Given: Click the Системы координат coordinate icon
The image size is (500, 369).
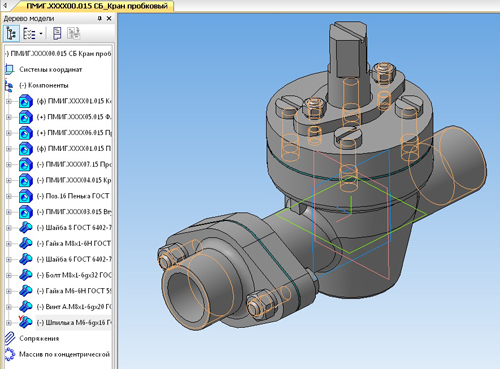Looking at the screenshot, I should [x=9, y=69].
